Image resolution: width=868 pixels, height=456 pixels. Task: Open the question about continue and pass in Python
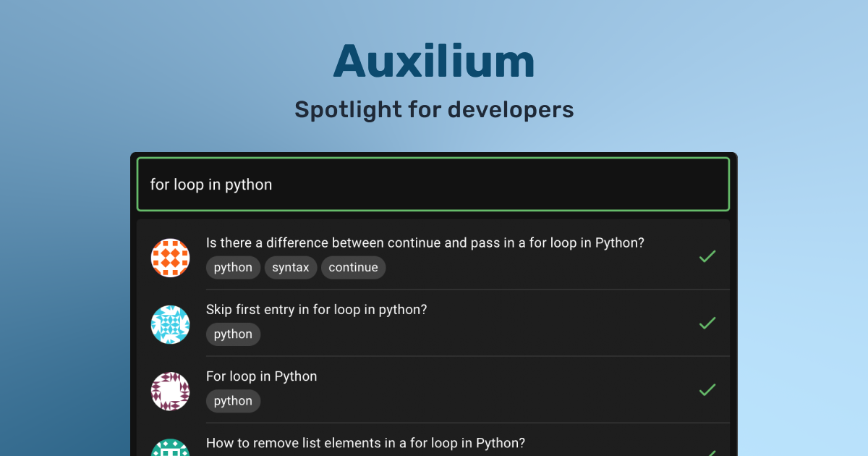click(x=425, y=242)
